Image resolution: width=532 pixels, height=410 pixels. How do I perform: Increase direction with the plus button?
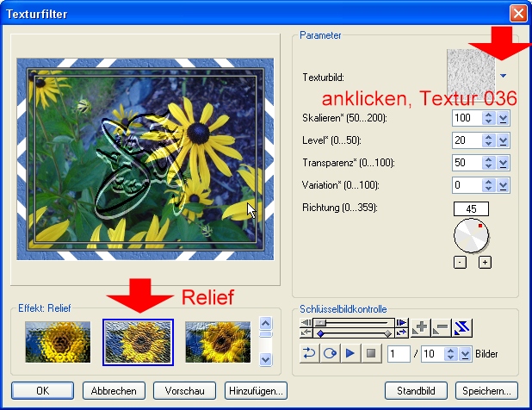(x=485, y=263)
